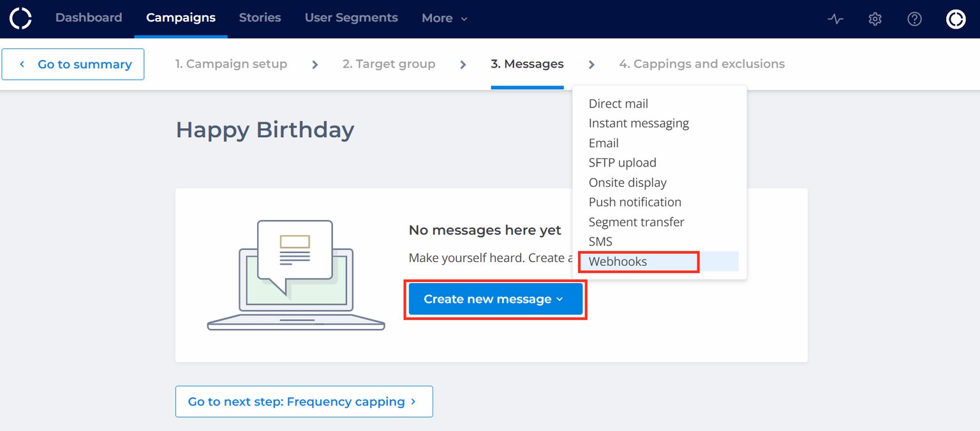
Task: Click Go to summary button
Action: [73, 64]
